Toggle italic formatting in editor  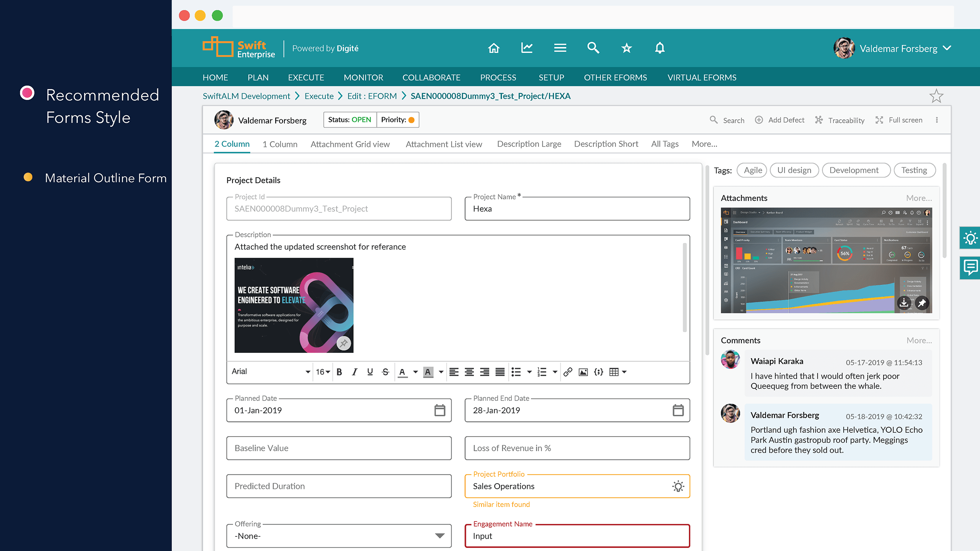coord(354,372)
